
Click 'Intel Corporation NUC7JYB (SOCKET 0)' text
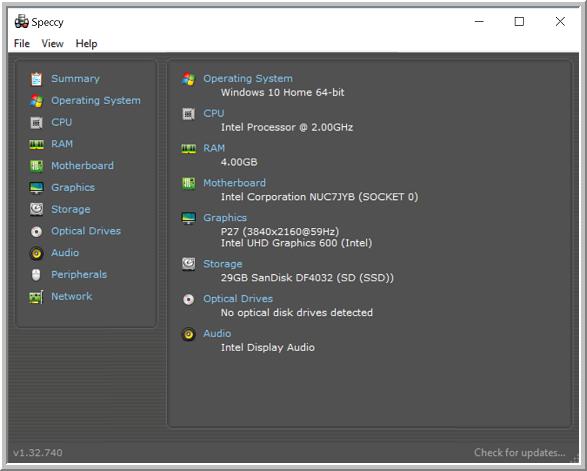(x=319, y=197)
